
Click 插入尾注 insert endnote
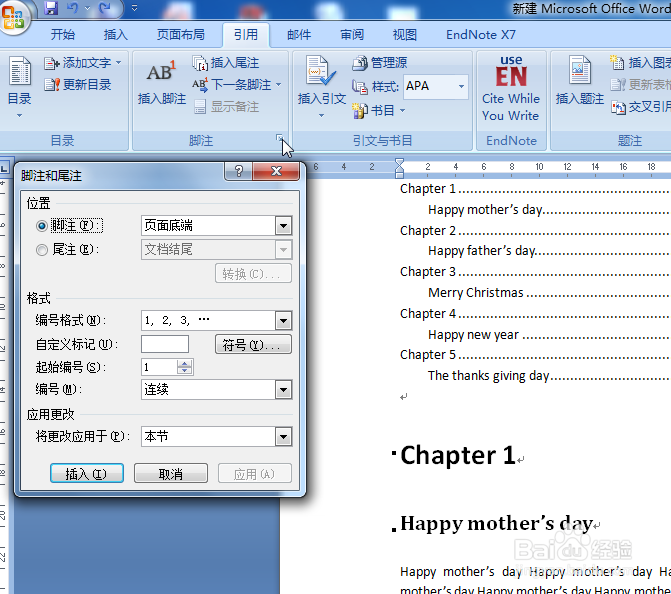point(226,63)
